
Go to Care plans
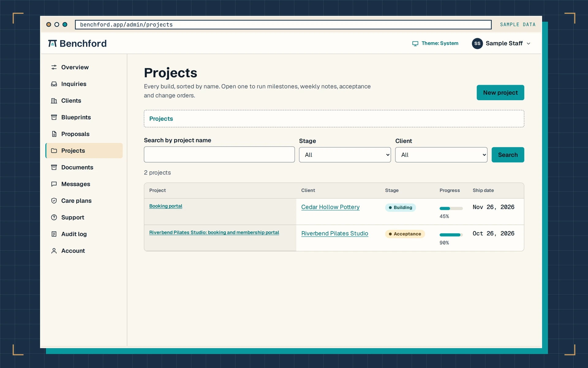coord(84,201)
